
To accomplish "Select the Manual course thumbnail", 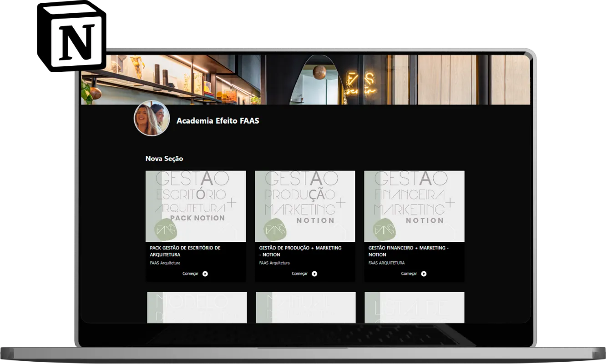I will tap(305, 307).
